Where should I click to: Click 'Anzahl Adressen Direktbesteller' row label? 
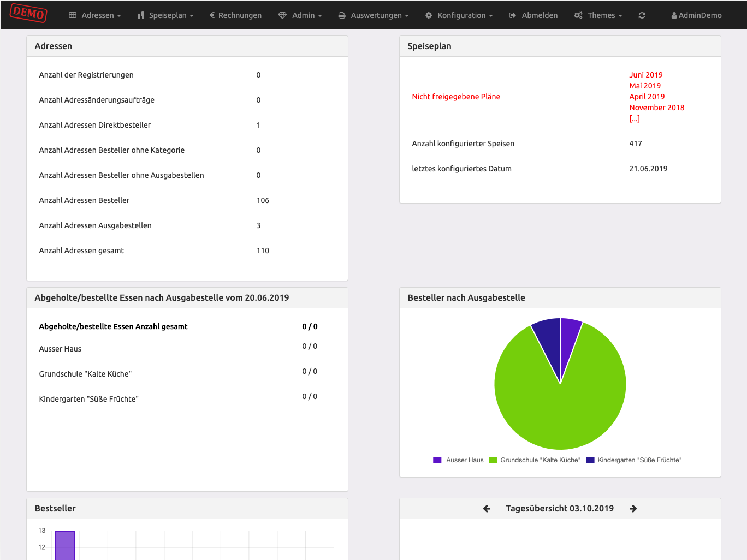pos(95,125)
